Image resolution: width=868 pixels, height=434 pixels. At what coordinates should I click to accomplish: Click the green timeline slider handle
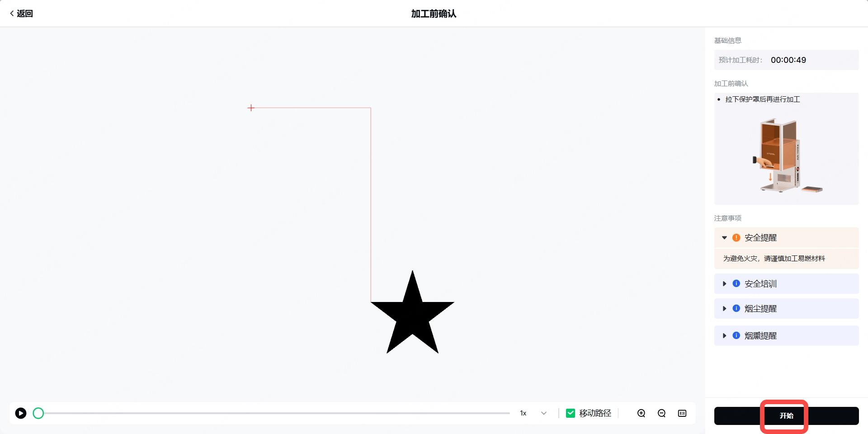pos(38,413)
